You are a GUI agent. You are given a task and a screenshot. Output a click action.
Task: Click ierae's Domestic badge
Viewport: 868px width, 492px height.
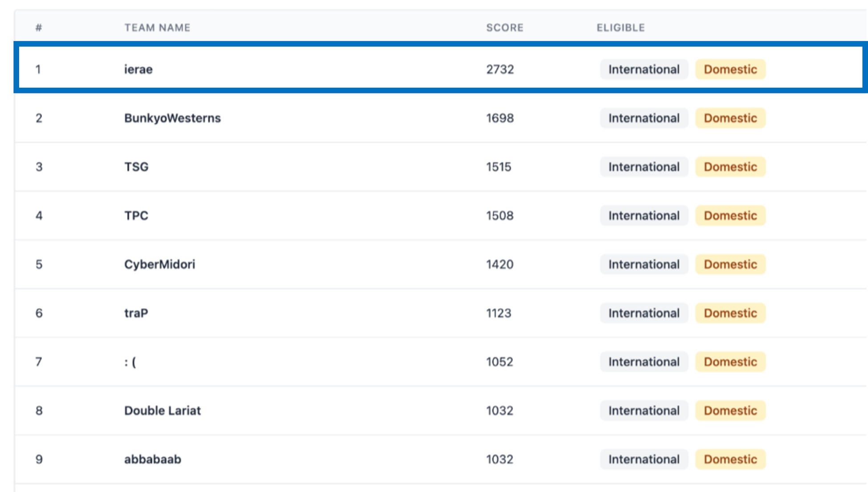pyautogui.click(x=730, y=69)
